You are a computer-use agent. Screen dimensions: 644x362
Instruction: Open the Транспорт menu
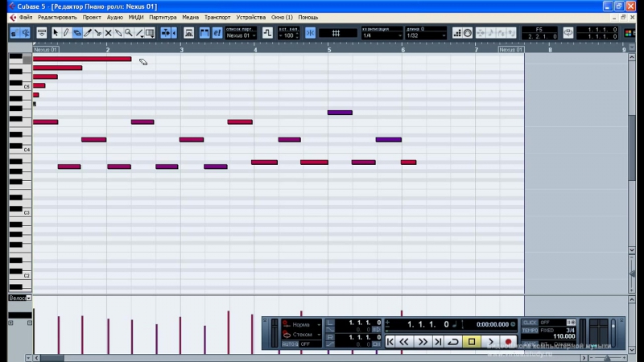point(217,18)
